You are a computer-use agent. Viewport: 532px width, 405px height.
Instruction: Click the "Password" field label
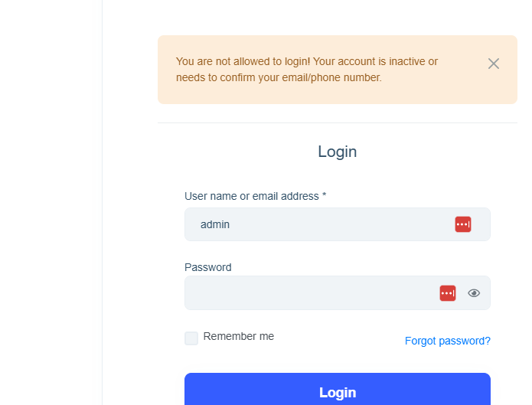(x=207, y=267)
